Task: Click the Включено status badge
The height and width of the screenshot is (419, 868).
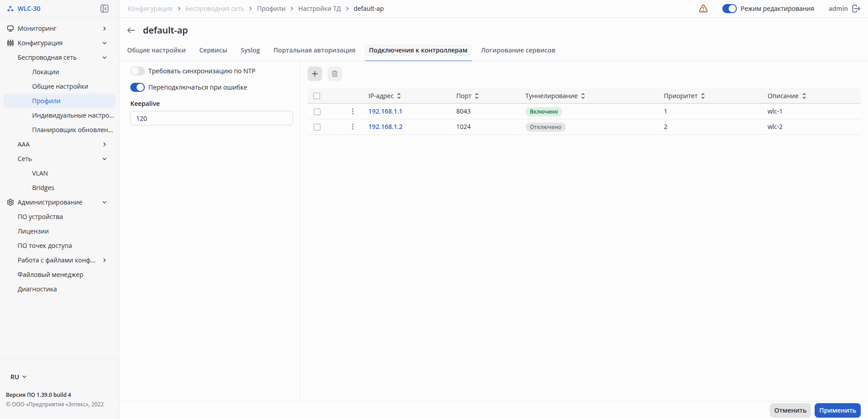Action: (544, 112)
